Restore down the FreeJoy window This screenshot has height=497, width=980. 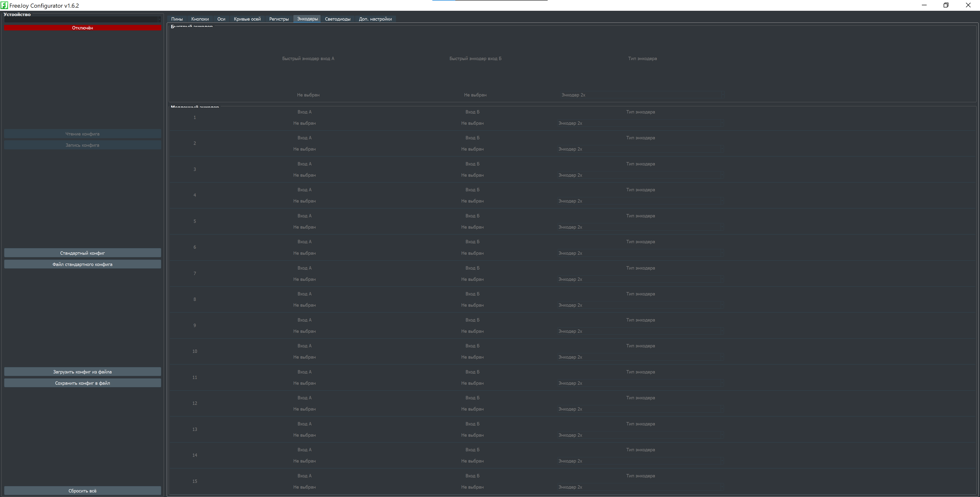coord(946,5)
